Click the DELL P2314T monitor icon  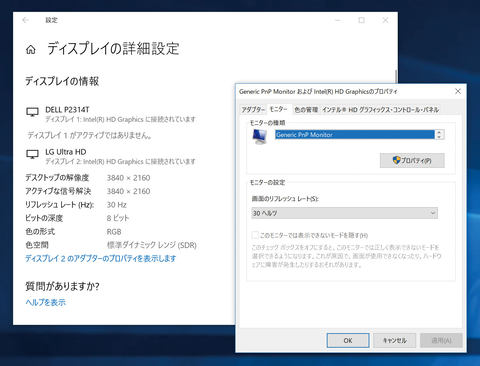32,112
